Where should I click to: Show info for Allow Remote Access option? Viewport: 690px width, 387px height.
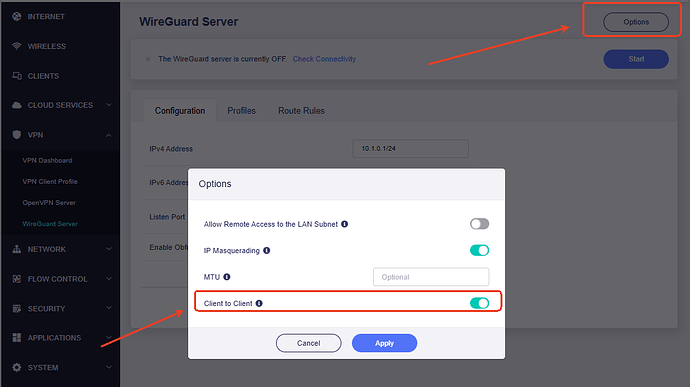345,224
